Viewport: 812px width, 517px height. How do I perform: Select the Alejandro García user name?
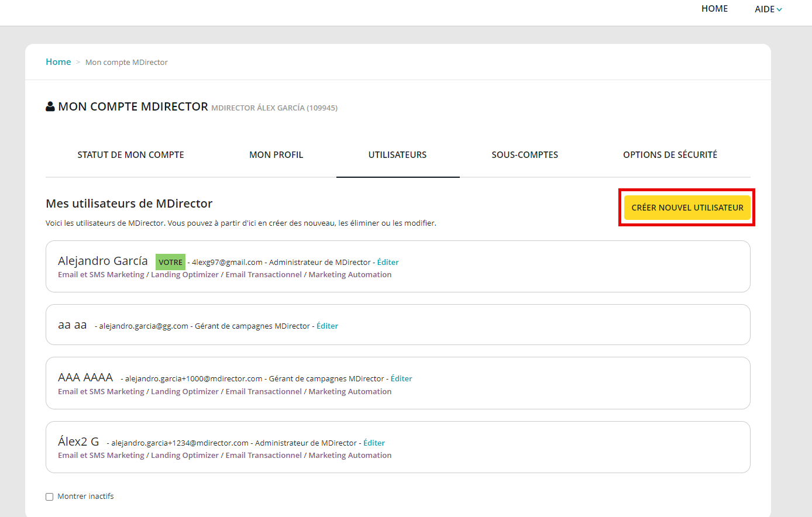(103, 261)
